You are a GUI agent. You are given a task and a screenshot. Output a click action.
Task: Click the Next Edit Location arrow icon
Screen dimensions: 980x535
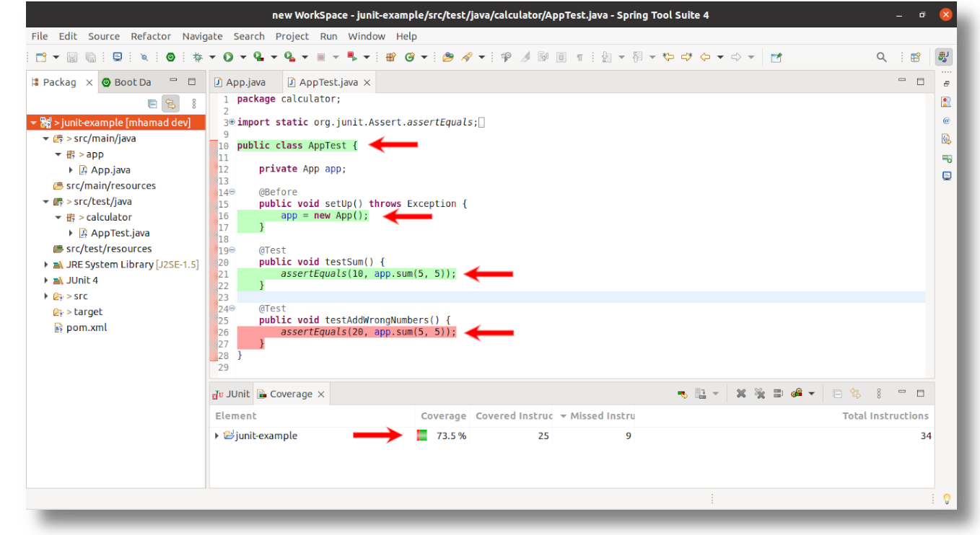pos(686,57)
